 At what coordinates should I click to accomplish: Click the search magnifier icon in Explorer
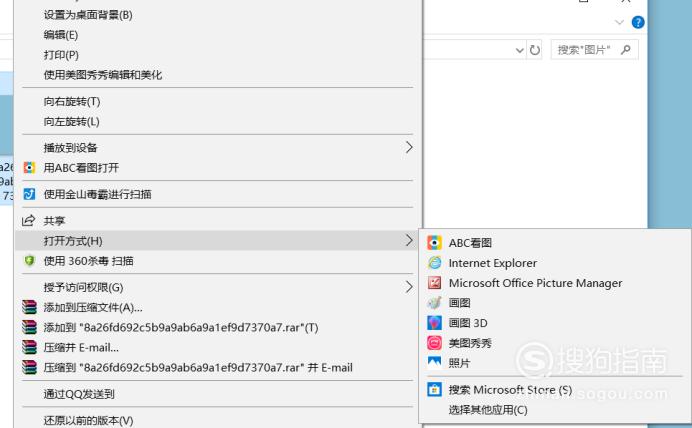(625, 50)
